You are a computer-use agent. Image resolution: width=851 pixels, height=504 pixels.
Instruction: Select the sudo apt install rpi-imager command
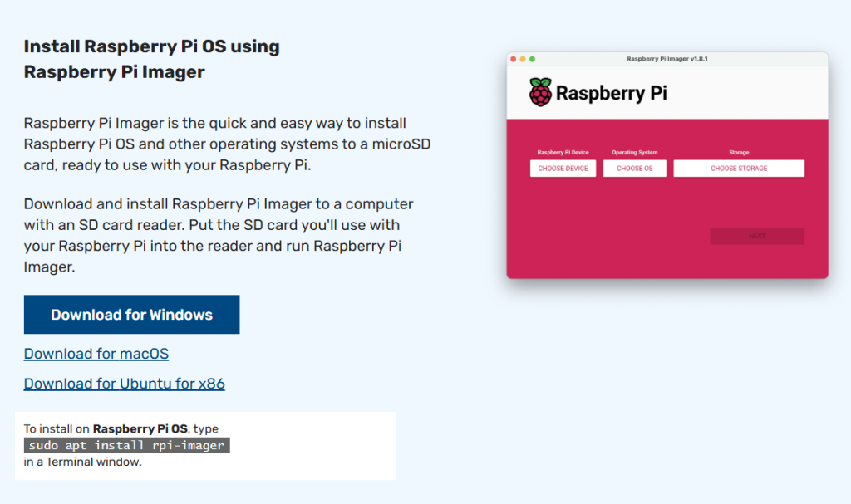pyautogui.click(x=127, y=445)
